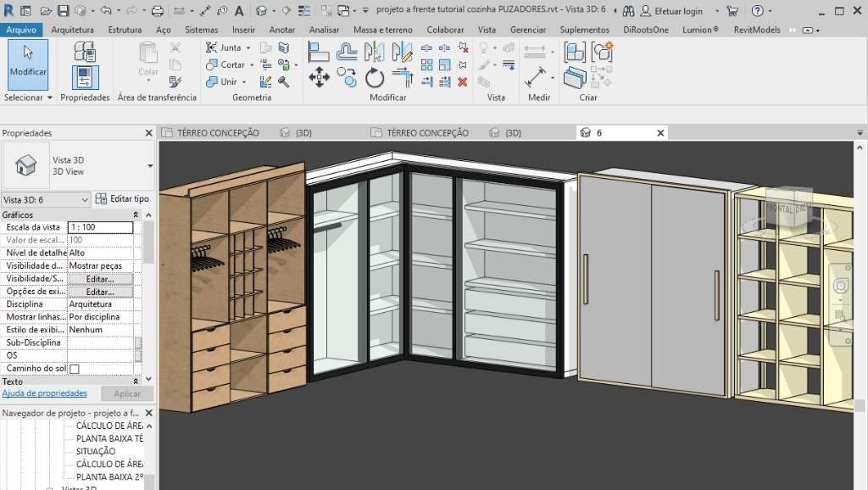Open the Arquitetura ribbon tab

pyautogui.click(x=72, y=30)
